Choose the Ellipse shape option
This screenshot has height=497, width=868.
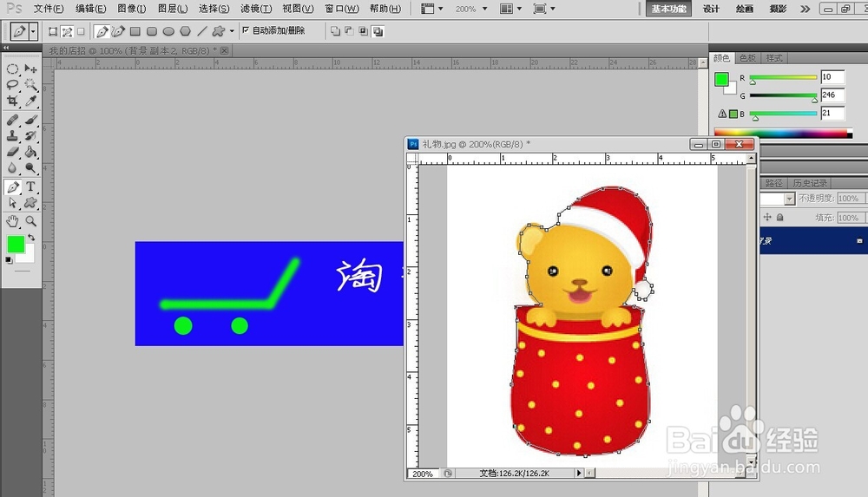pyautogui.click(x=169, y=31)
